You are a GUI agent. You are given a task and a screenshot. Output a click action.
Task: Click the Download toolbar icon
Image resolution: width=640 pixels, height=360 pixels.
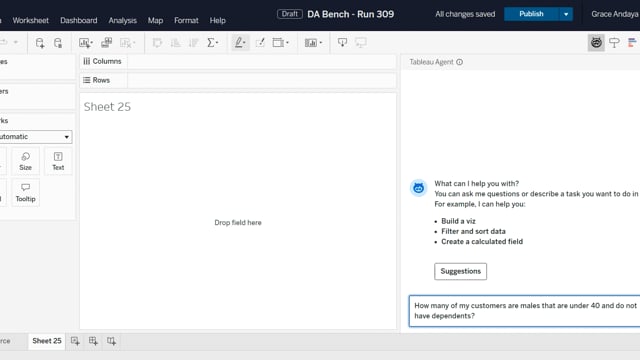click(342, 42)
